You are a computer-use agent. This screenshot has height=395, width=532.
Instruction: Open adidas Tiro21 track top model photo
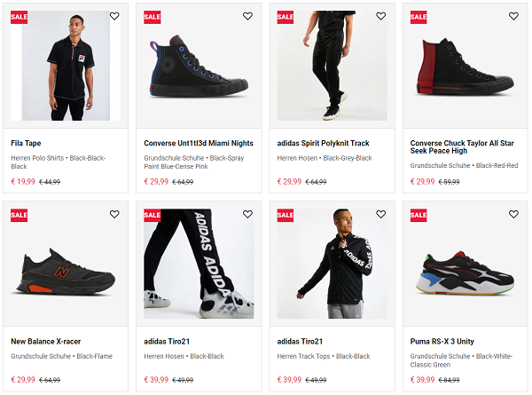click(x=332, y=265)
